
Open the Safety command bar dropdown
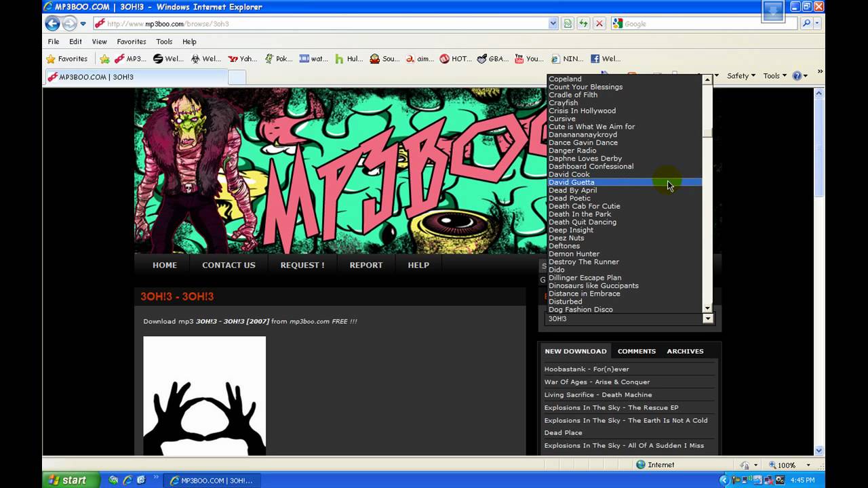(741, 76)
